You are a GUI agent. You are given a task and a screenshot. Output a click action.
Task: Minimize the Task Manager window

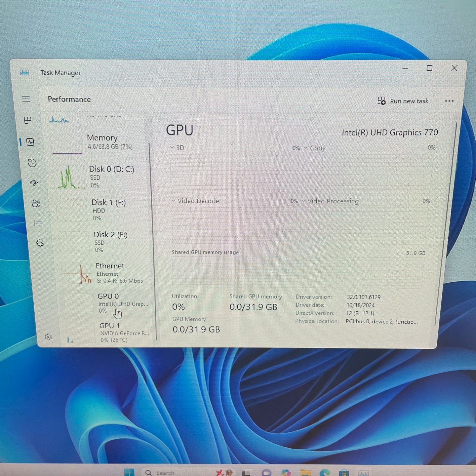(x=405, y=68)
